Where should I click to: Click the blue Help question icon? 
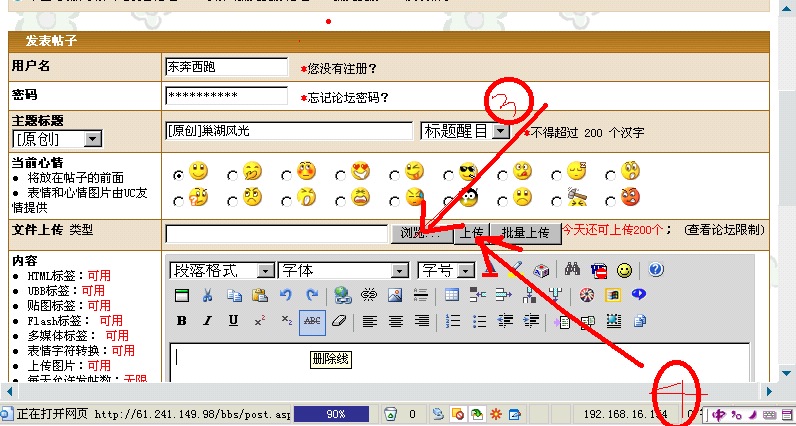(x=656, y=270)
